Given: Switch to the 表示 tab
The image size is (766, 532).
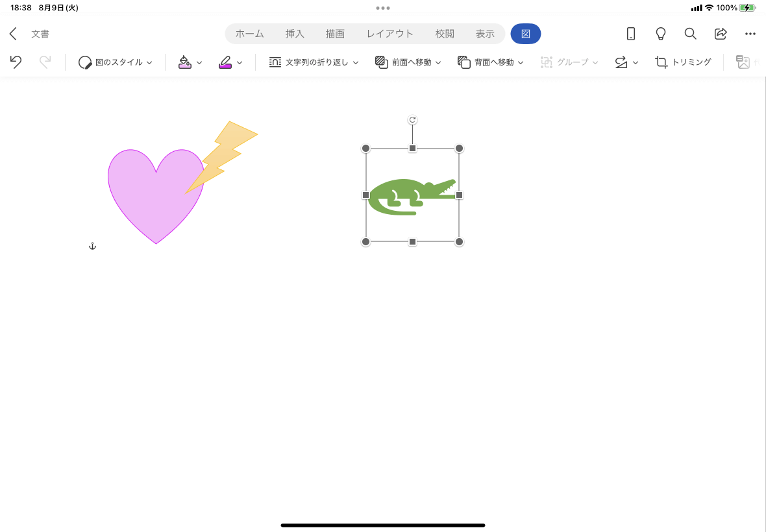Looking at the screenshot, I should 485,34.
